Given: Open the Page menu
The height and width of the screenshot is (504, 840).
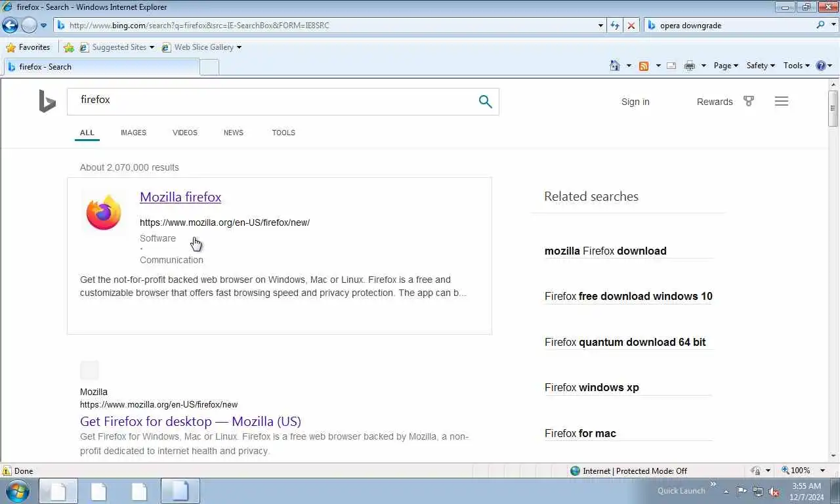Looking at the screenshot, I should (726, 66).
